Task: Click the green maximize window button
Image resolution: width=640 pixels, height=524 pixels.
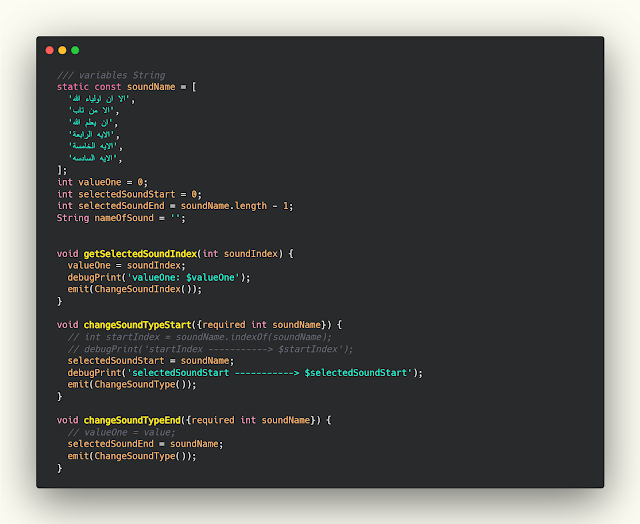Action: (x=75, y=50)
